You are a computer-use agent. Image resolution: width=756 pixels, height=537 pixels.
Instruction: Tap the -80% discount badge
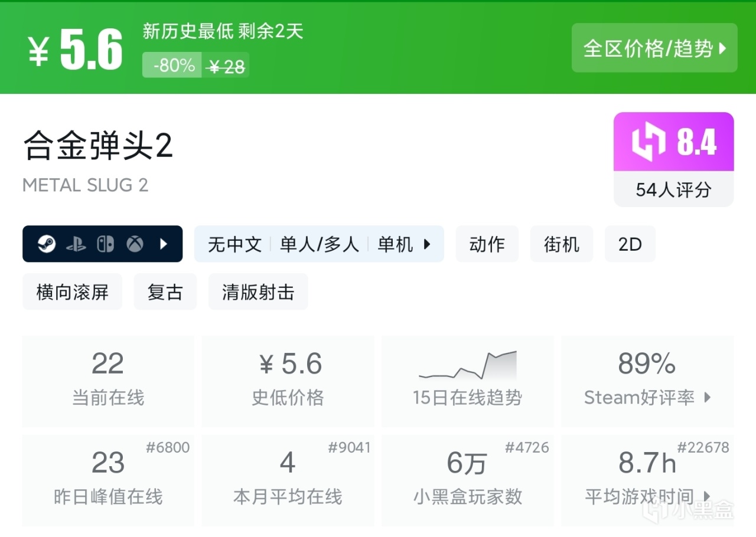point(174,66)
